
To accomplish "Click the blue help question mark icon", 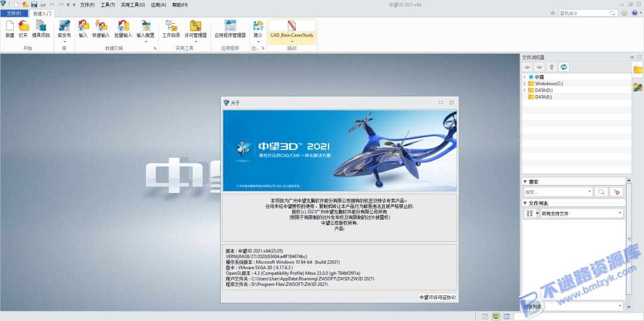I will click(634, 13).
